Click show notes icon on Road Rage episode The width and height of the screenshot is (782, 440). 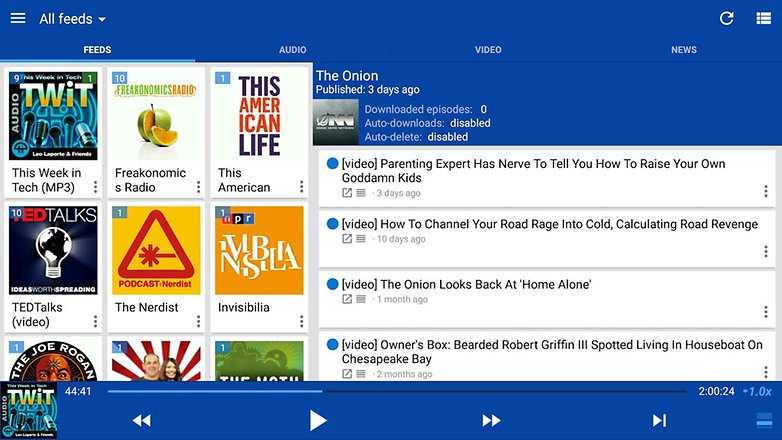pos(361,239)
